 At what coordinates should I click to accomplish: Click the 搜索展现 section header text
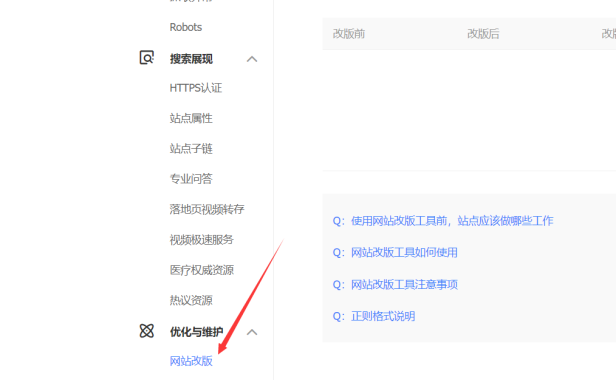pyautogui.click(x=191, y=59)
